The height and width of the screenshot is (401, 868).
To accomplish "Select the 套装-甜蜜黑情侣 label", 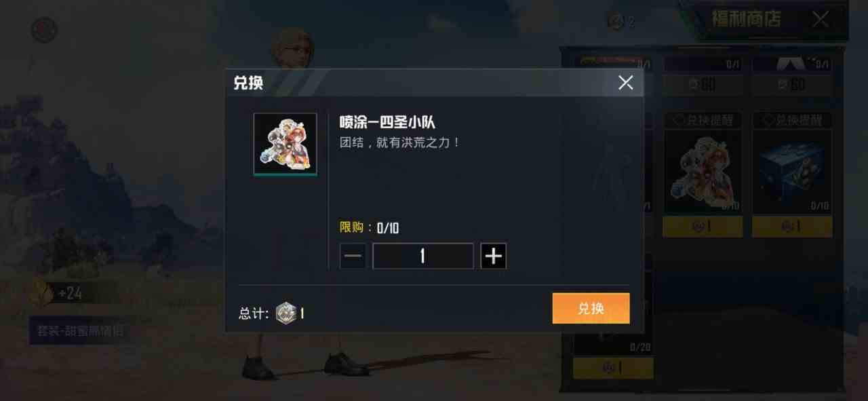I will [x=80, y=331].
